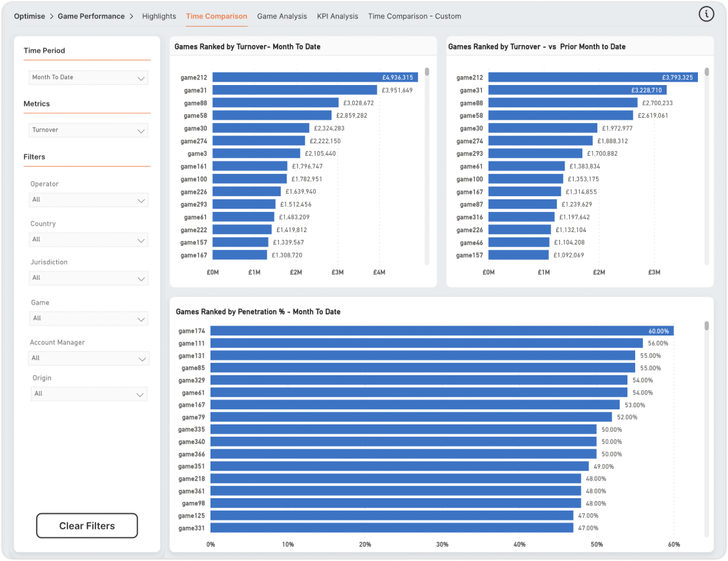Click the game222 bar labeled £1,419,812
Screen dimensions: 728x561
pos(242,229)
